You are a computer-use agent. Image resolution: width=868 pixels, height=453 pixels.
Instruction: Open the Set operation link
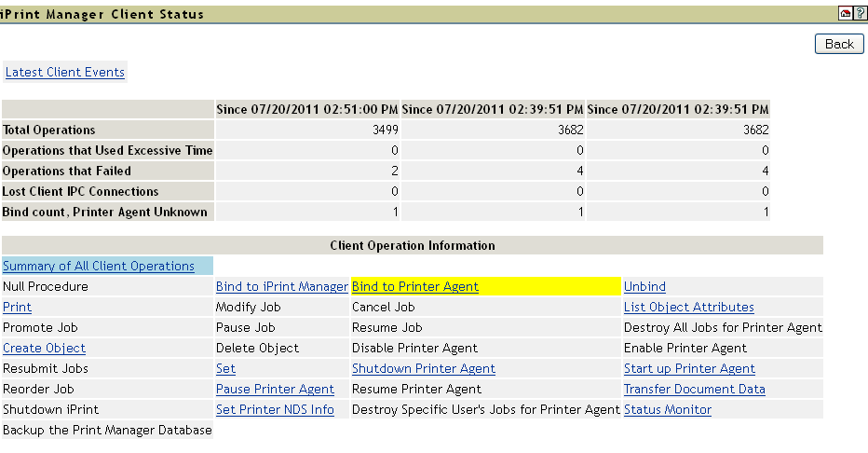[x=225, y=368]
